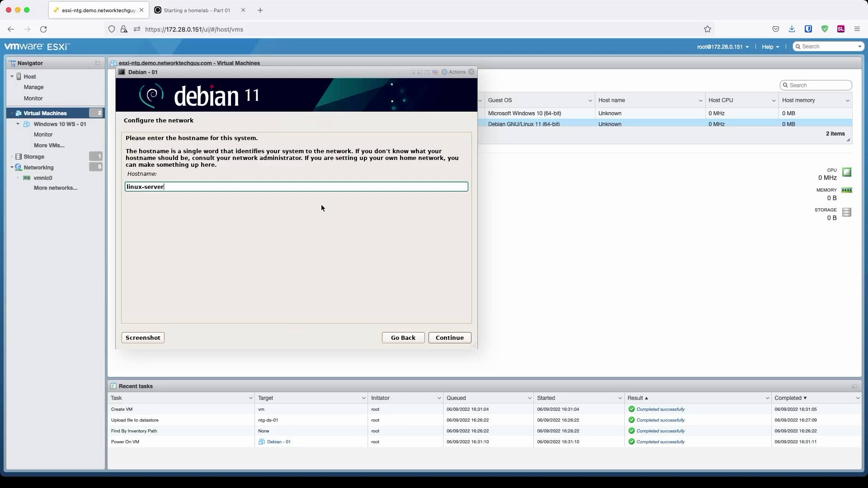Open the Recent tasks Initiator column dropdown
This screenshot has height=488, width=868.
click(x=439, y=398)
